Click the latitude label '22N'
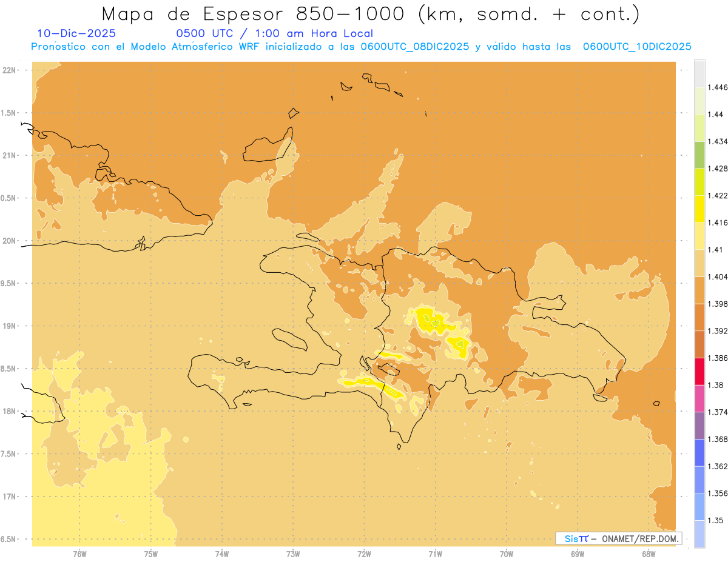The image size is (728, 562). [9, 70]
